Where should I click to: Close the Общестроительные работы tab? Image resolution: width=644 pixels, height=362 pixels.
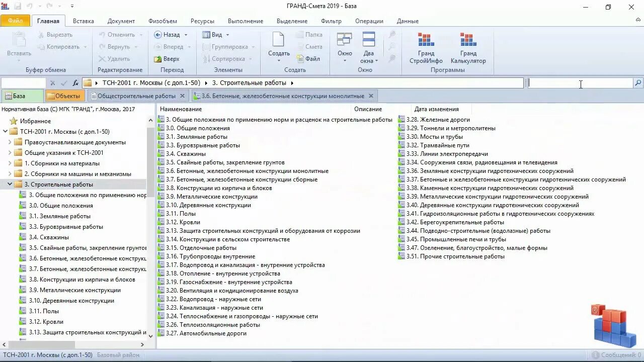(x=182, y=96)
